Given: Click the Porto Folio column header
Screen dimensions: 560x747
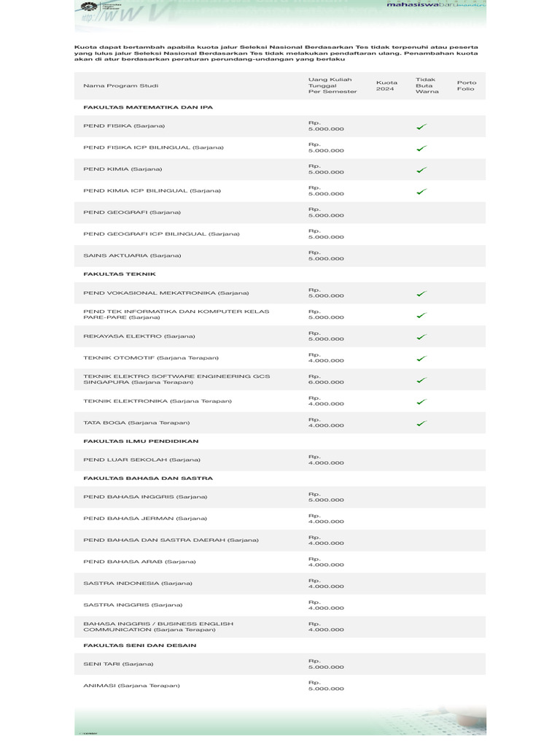Looking at the screenshot, I should [x=466, y=86].
